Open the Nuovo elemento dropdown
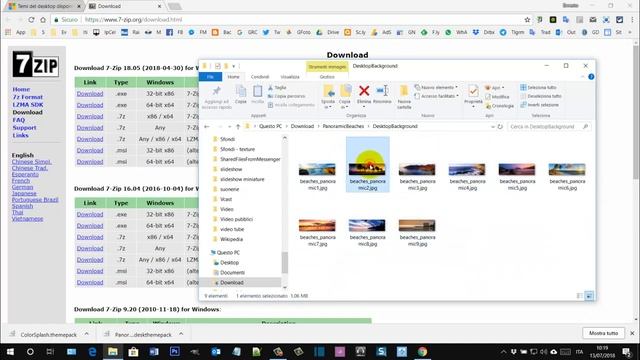 (436, 87)
